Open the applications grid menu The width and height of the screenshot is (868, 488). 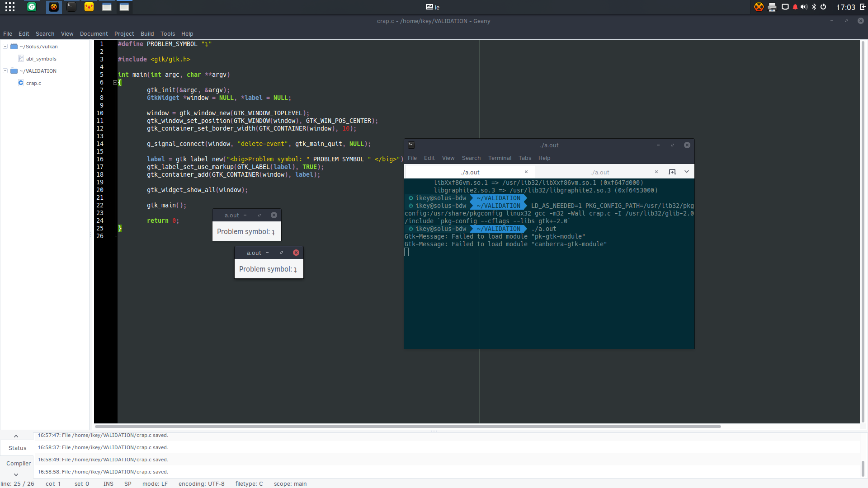(x=10, y=7)
